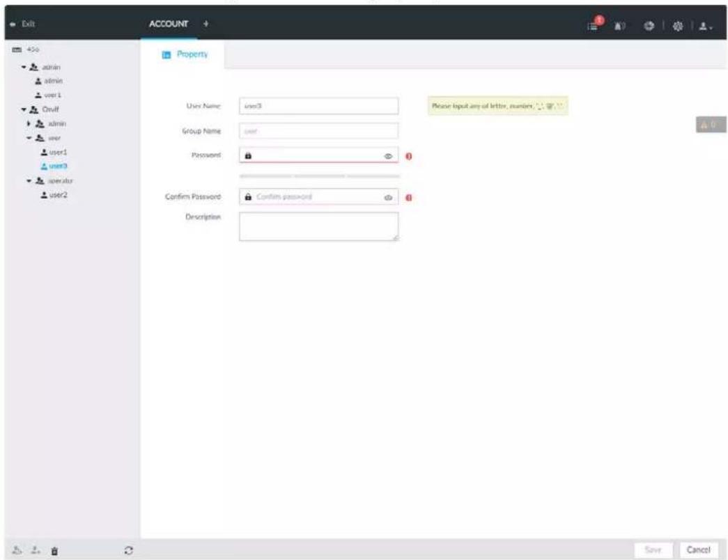This screenshot has height=560, width=728.
Task: Select user1 under the top admin group
Action: click(48, 95)
